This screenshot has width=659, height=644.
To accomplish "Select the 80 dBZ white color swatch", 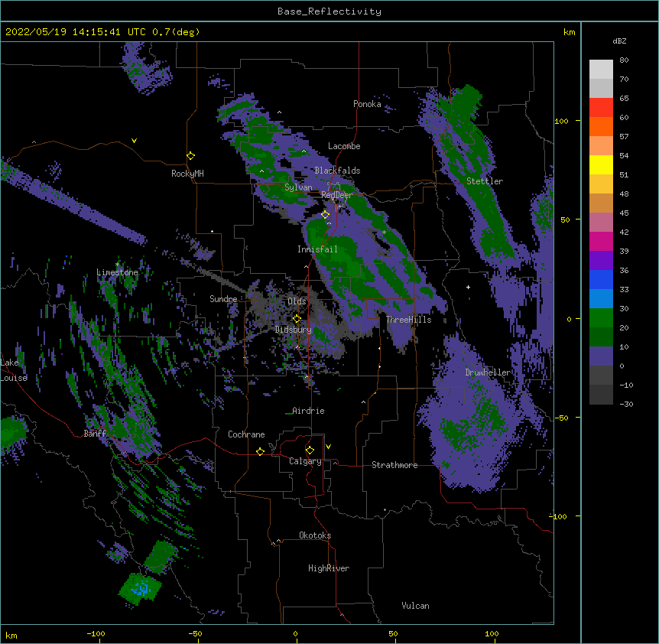I will [x=601, y=70].
